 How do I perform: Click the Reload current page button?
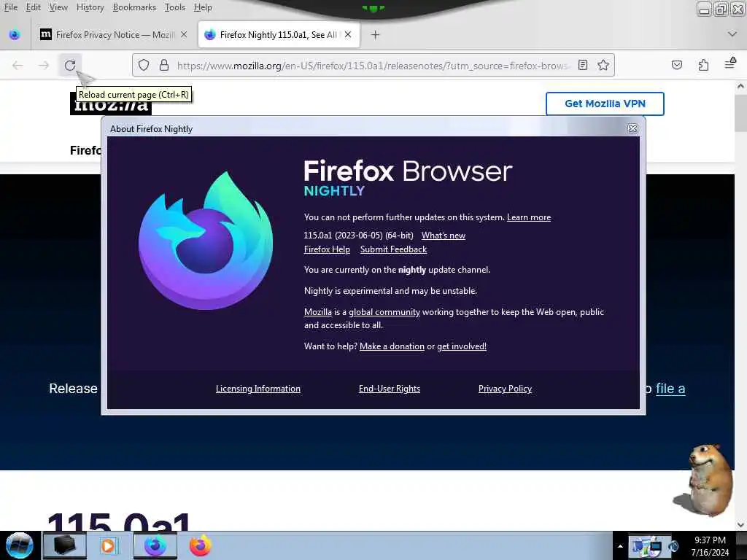[x=70, y=65]
